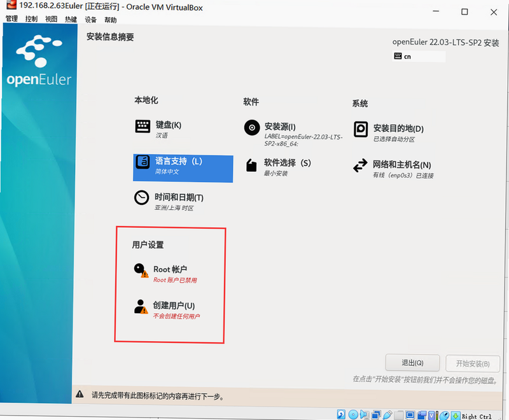Screen dimensions: 509x420
Task: Click the Root 帐户 key icon
Action: pyautogui.click(x=141, y=270)
